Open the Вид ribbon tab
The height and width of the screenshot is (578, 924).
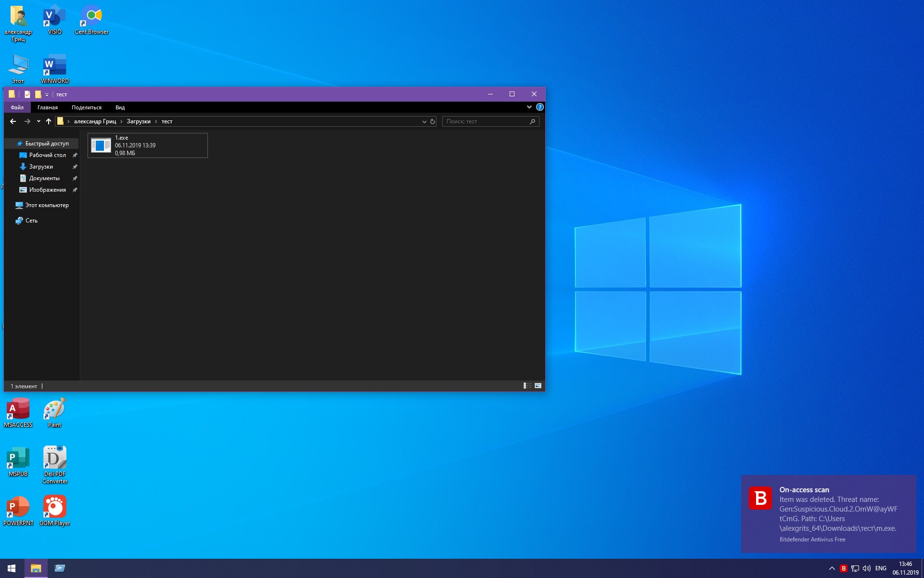[120, 107]
